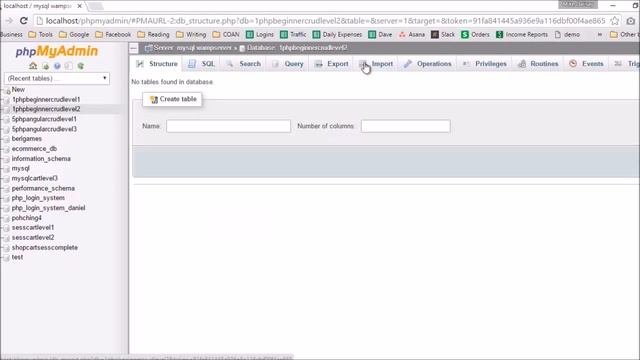Image resolution: width=640 pixels, height=360 pixels.
Task: Open the Reading bookmarks folder
Action: coord(153,35)
